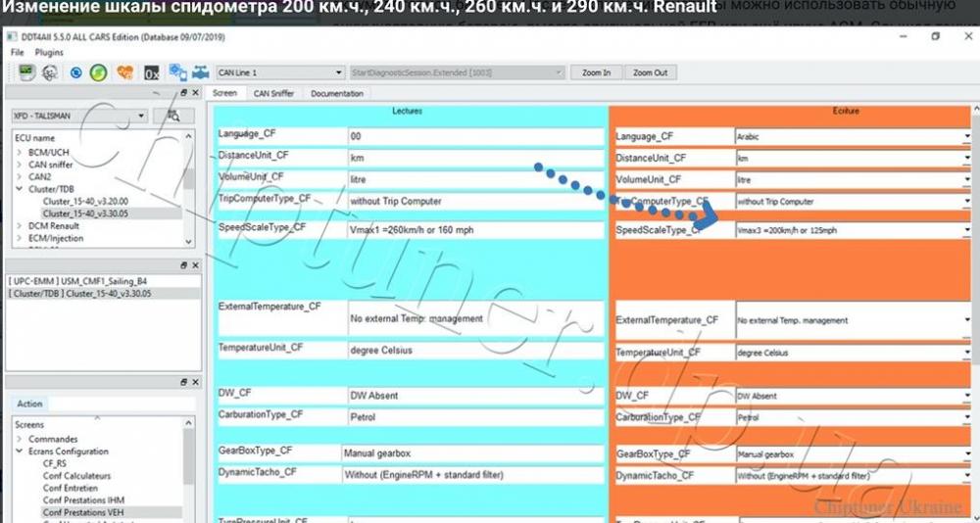Open Ecriture DynamicTacho_CF dropdown
Viewport: 980px width, 523px height.
pos(854,476)
